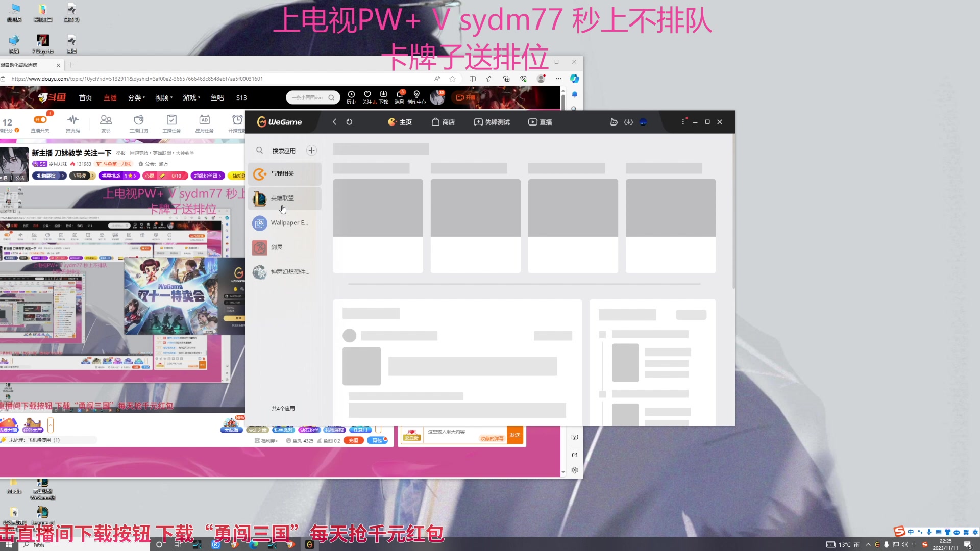This screenshot has width=980, height=551.
Task: Click the orange 充值 recharge button
Action: tap(353, 440)
